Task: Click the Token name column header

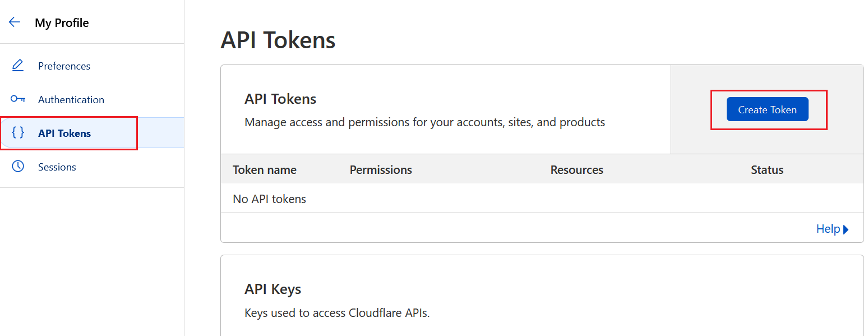Action: [x=265, y=170]
